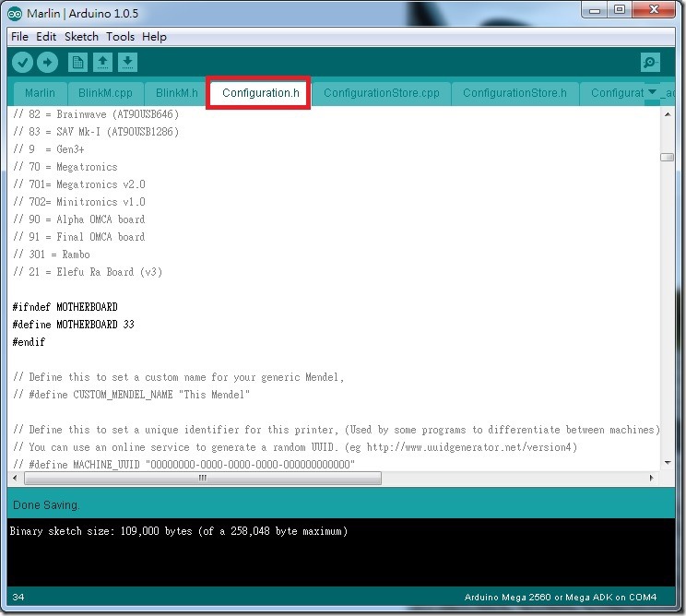Click the '// 702= Minitronics v1.0' line
The height and width of the screenshot is (616, 686).
pyautogui.click(x=79, y=202)
